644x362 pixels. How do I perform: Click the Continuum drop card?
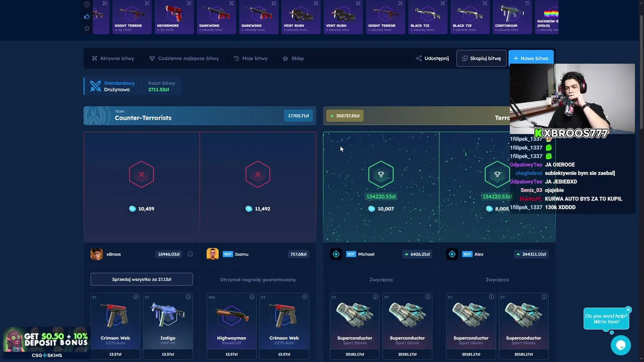coord(512,17)
